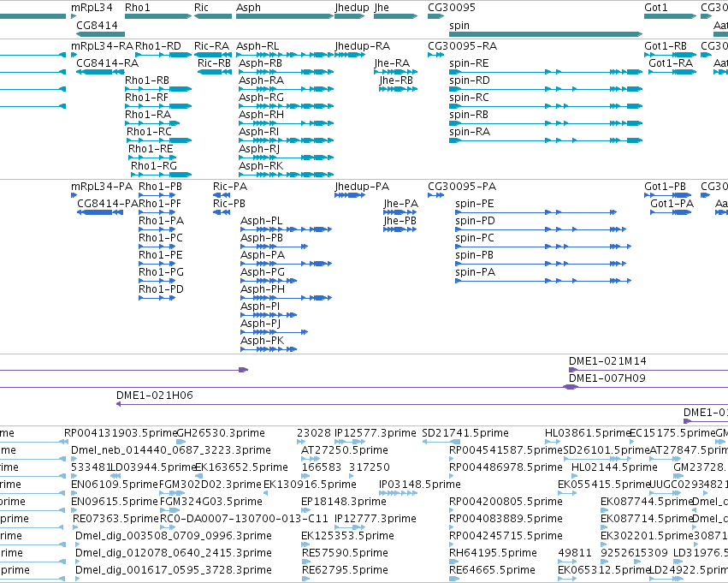Image resolution: width=728 pixels, height=583 pixels.
Task: Click transcript spin-RC label
Action: (x=469, y=98)
